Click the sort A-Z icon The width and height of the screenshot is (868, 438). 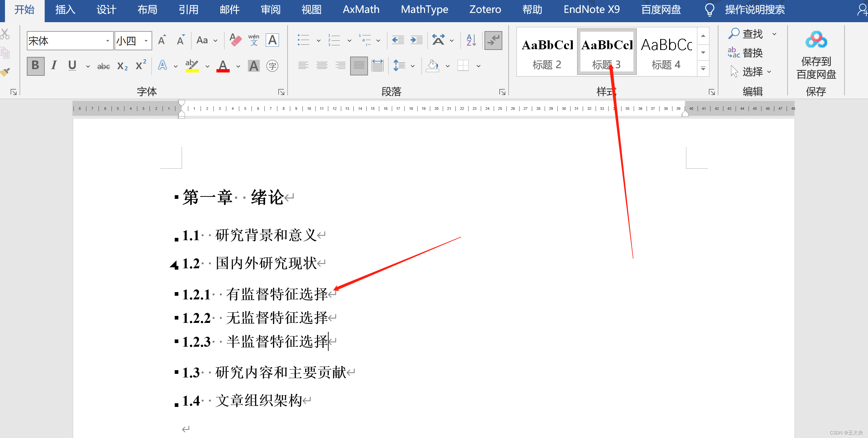[471, 40]
